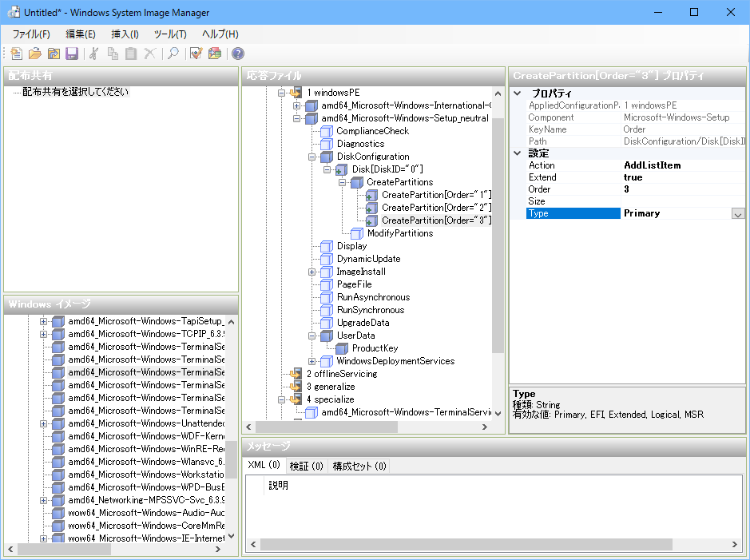750x560 pixels.
Task: Collapse the CreatePartitions node
Action: (342, 182)
